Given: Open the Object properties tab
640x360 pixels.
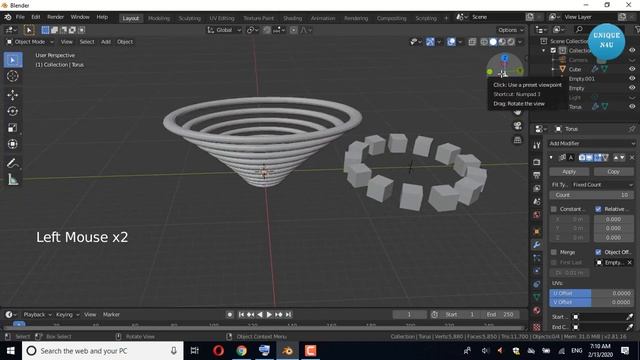Looking at the screenshot, I should click(537, 231).
